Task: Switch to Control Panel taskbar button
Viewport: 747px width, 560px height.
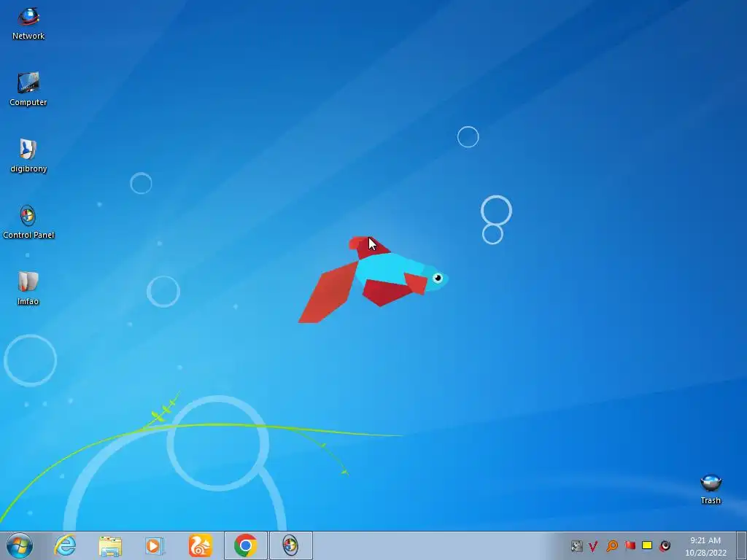Action: click(290, 545)
